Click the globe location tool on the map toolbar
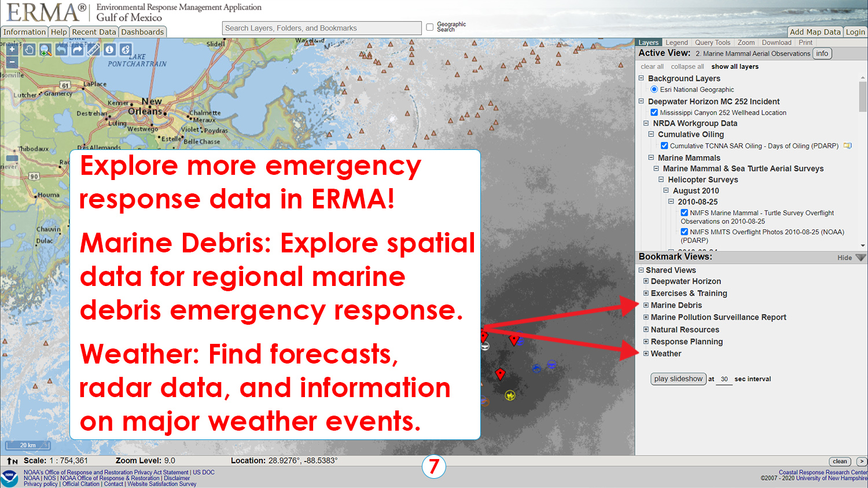Image resolution: width=868 pixels, height=488 pixels. tap(125, 50)
